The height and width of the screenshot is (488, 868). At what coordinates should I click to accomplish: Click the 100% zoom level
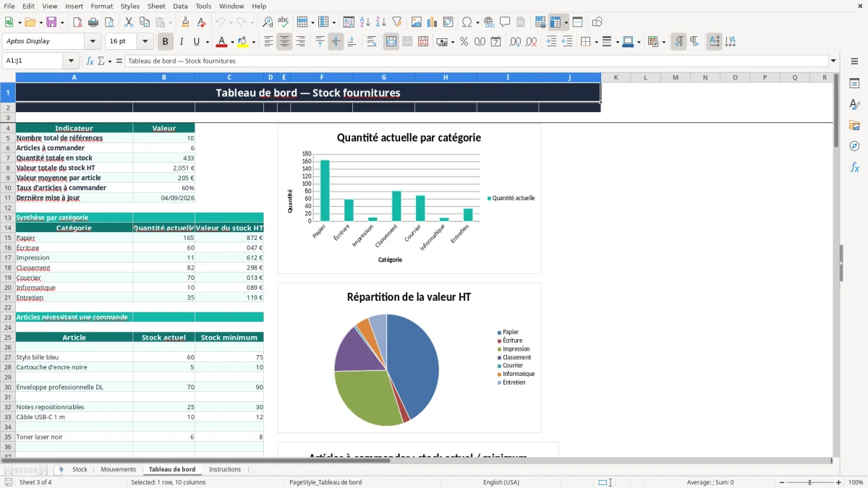(x=856, y=482)
